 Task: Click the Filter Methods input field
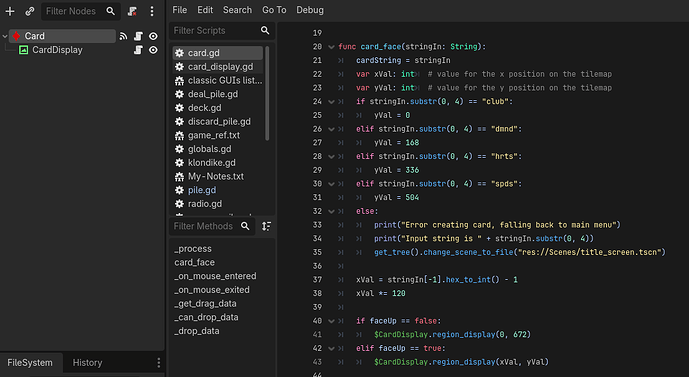pyautogui.click(x=212, y=226)
